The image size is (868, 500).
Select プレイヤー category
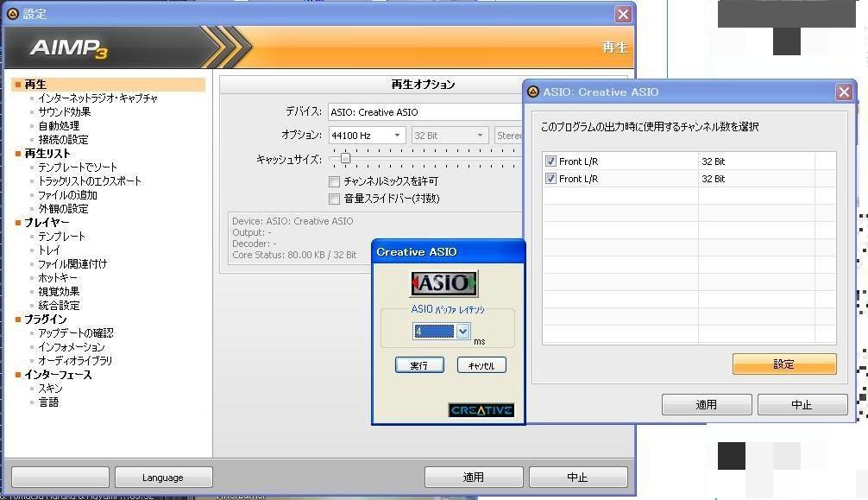tap(47, 223)
